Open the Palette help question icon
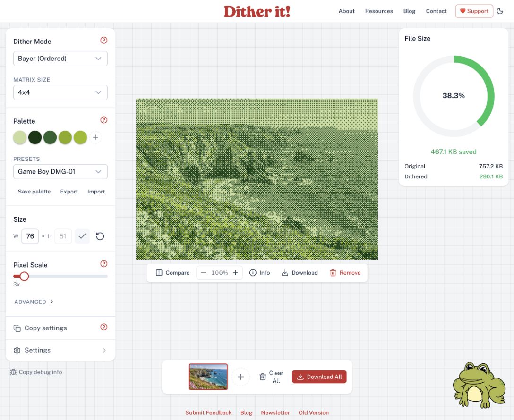 [103, 120]
